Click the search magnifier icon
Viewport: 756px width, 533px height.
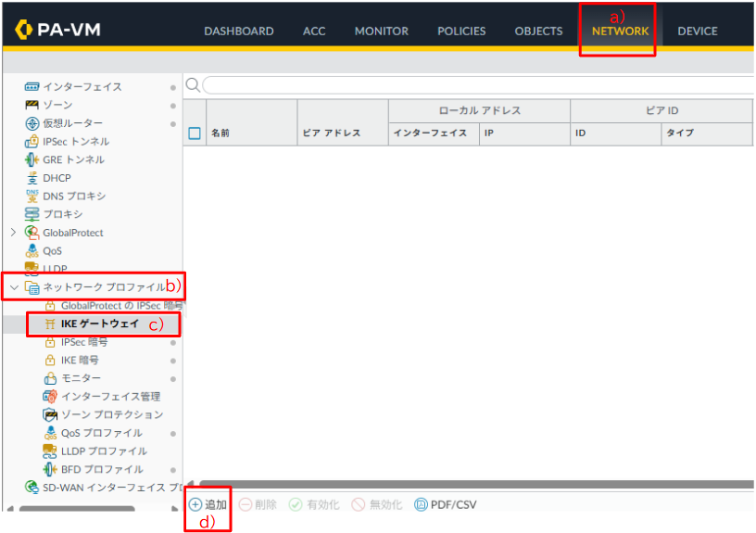click(x=193, y=85)
